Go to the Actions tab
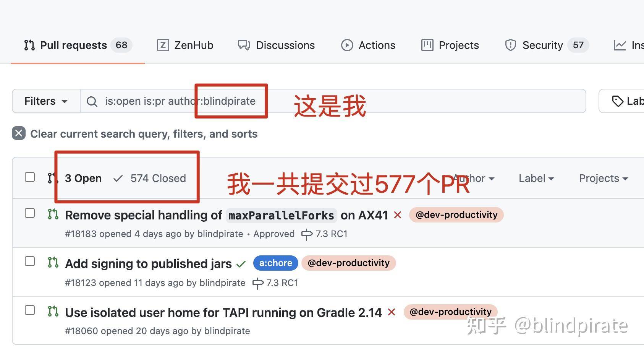This screenshot has width=644, height=354. pos(368,45)
